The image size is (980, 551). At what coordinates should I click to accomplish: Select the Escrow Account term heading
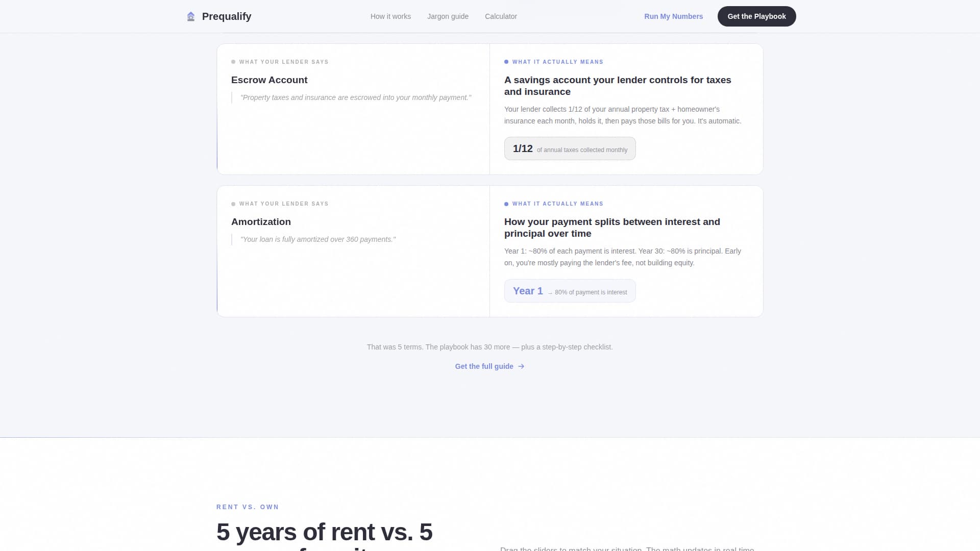click(269, 80)
